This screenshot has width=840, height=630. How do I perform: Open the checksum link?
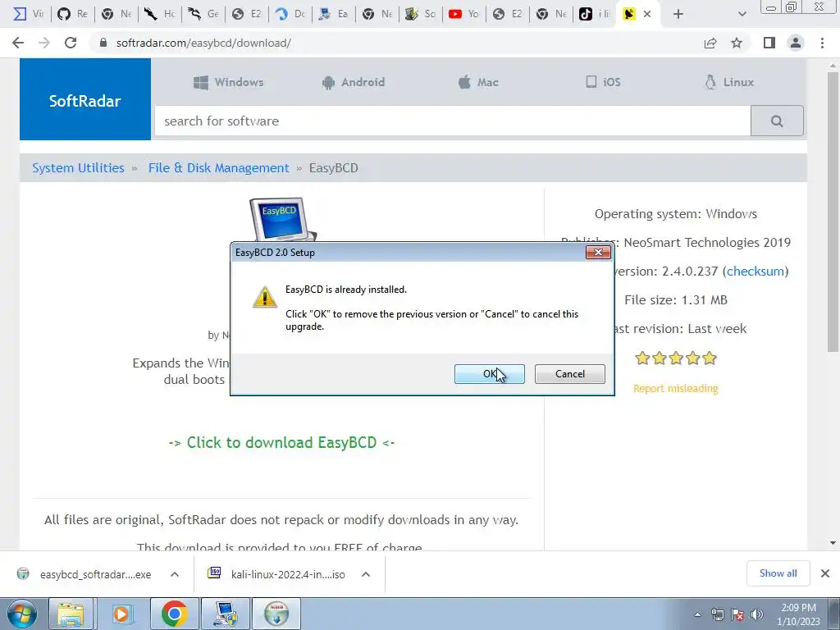756,271
